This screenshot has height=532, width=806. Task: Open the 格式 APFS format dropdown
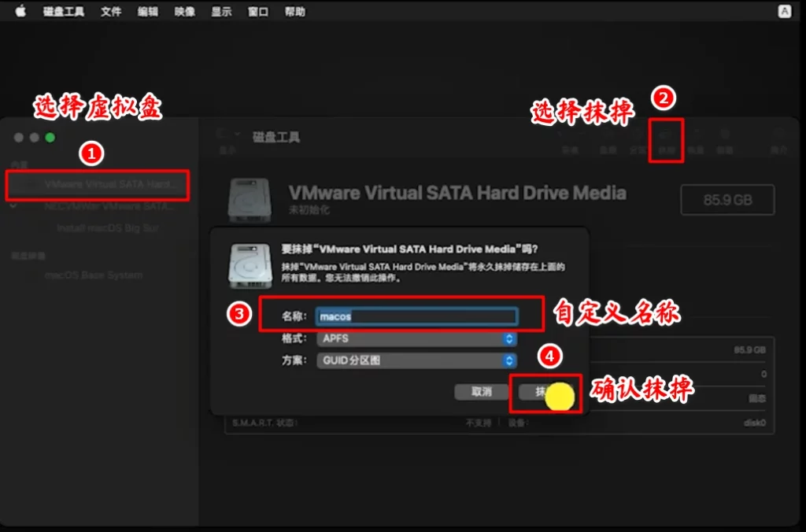pyautogui.click(x=416, y=338)
